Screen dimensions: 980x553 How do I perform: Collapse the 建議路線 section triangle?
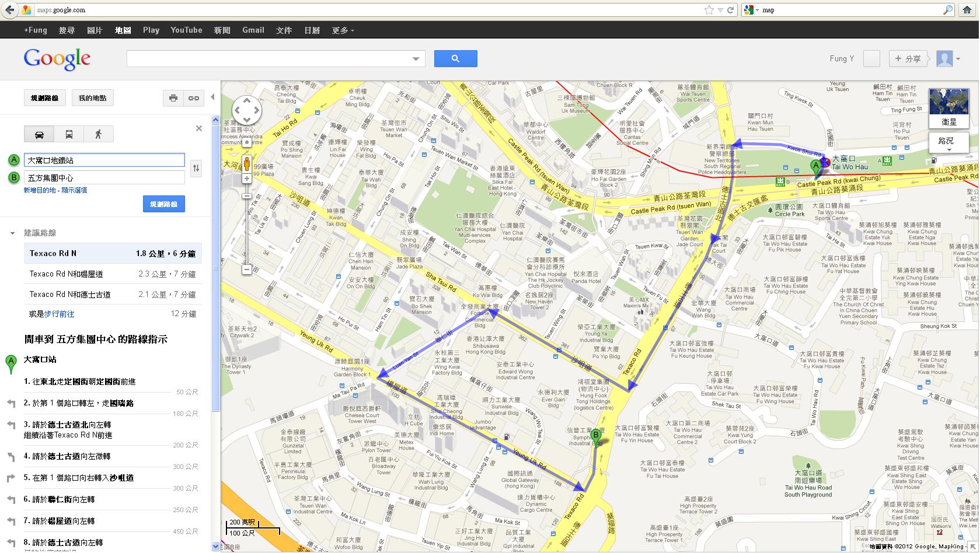12,233
